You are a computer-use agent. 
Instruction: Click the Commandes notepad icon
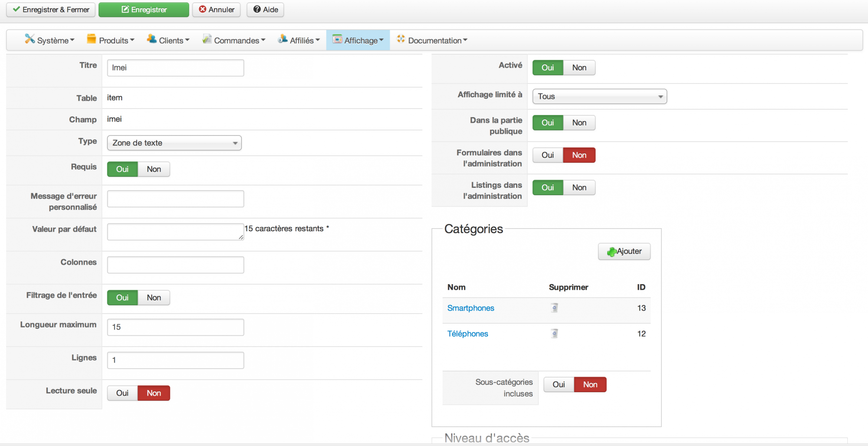click(x=207, y=39)
